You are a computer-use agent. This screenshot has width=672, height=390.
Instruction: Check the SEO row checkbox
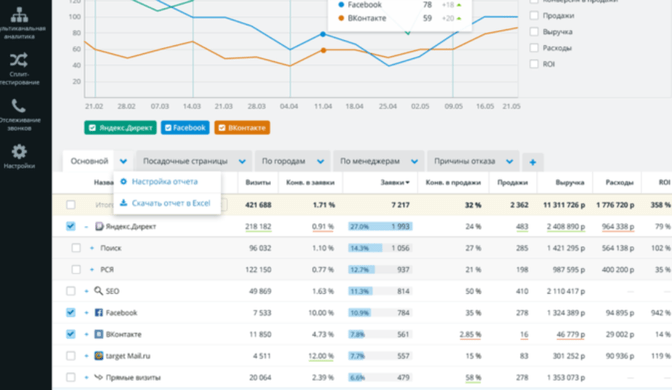pyautogui.click(x=71, y=291)
